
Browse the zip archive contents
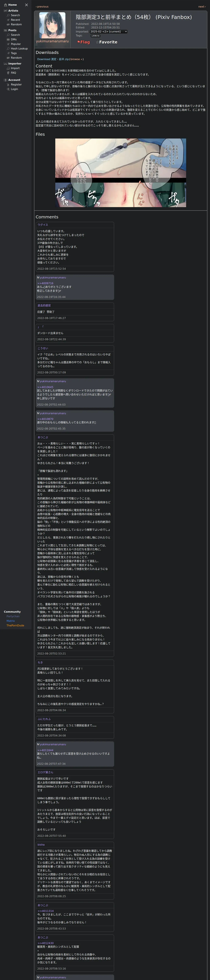point(76,59)
